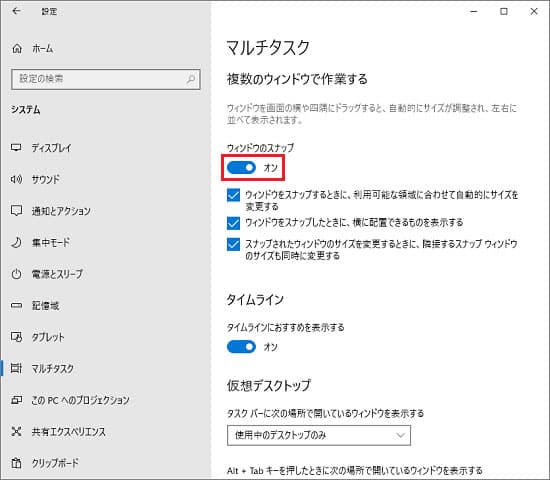Open クリップボード settings
Viewport: 550px width, 480px height.
point(55,463)
